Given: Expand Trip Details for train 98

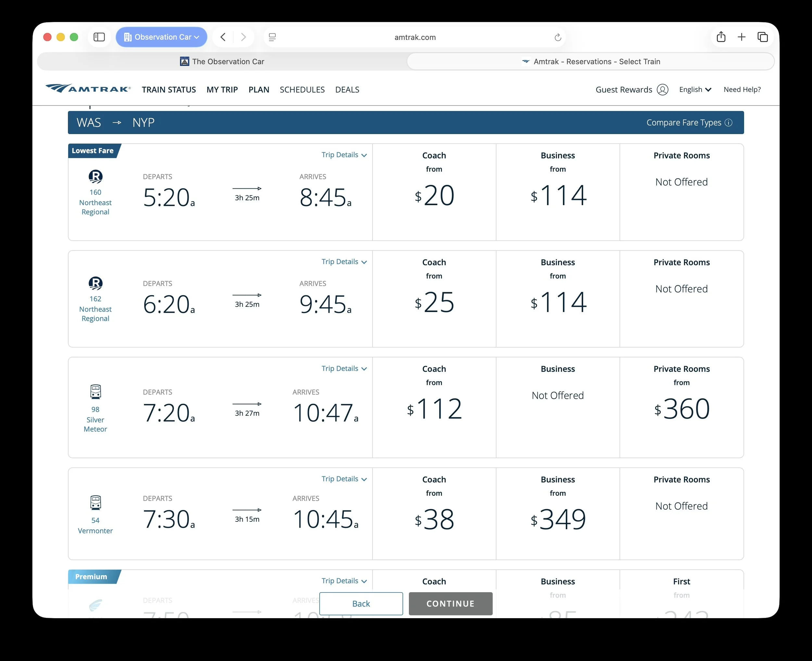Looking at the screenshot, I should tap(344, 368).
